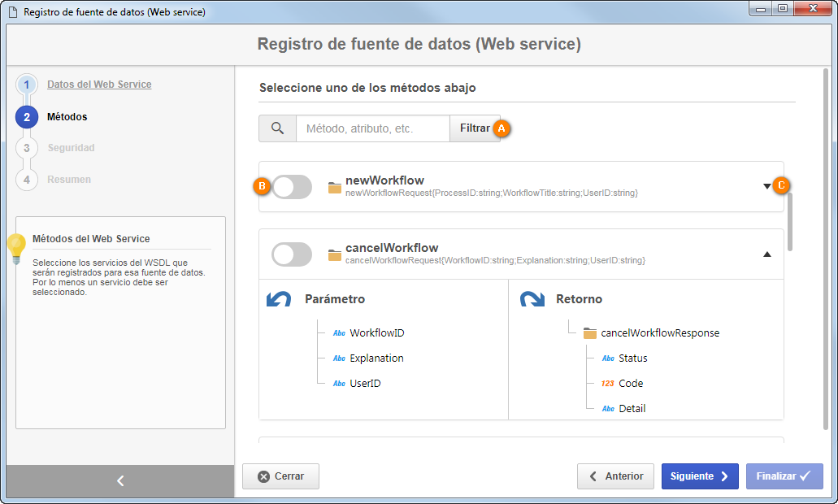Close the window with the red X
Viewport: 838px width, 504px height.
[813, 9]
